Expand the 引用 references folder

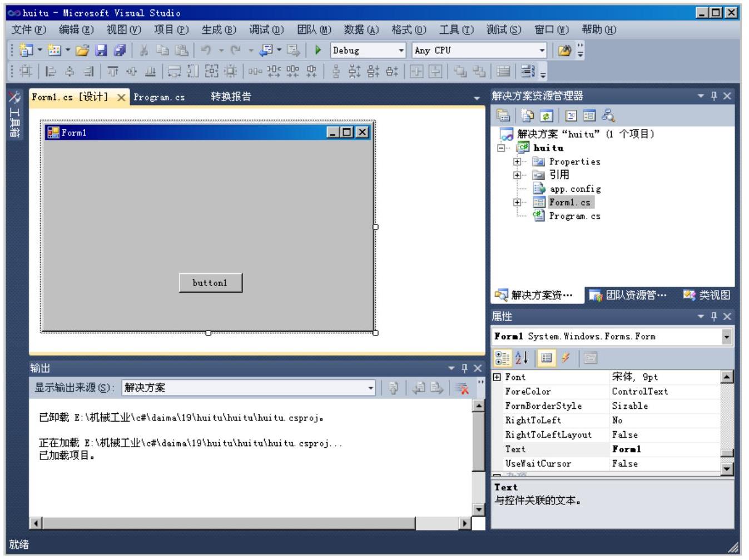(517, 175)
